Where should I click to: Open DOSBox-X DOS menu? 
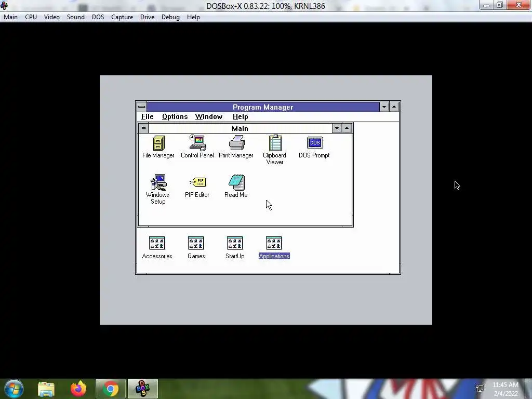click(98, 17)
